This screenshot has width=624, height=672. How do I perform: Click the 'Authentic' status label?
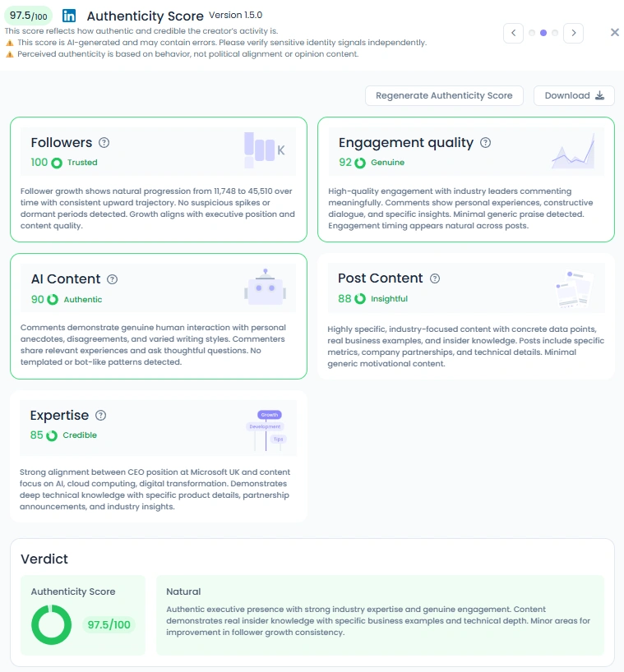tap(83, 300)
